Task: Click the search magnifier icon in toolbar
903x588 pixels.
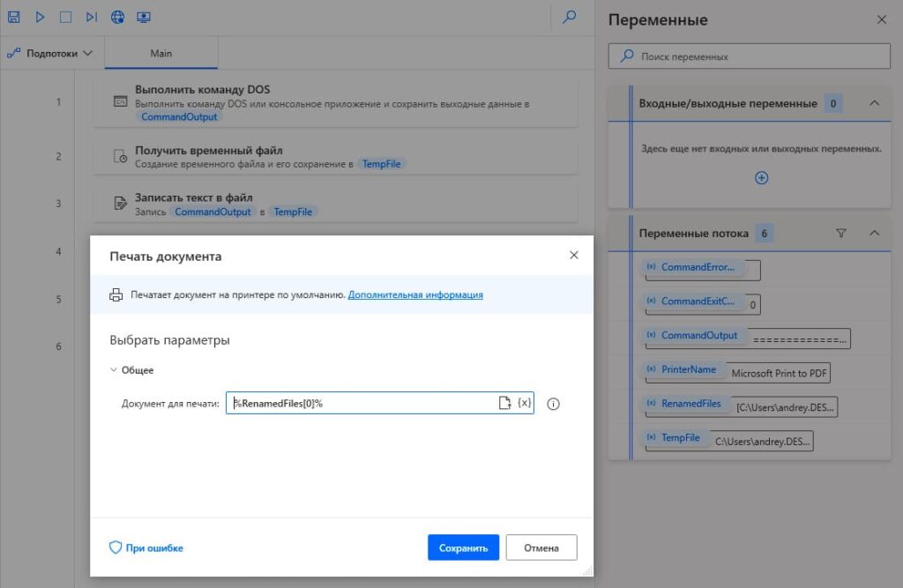Action: point(570,17)
